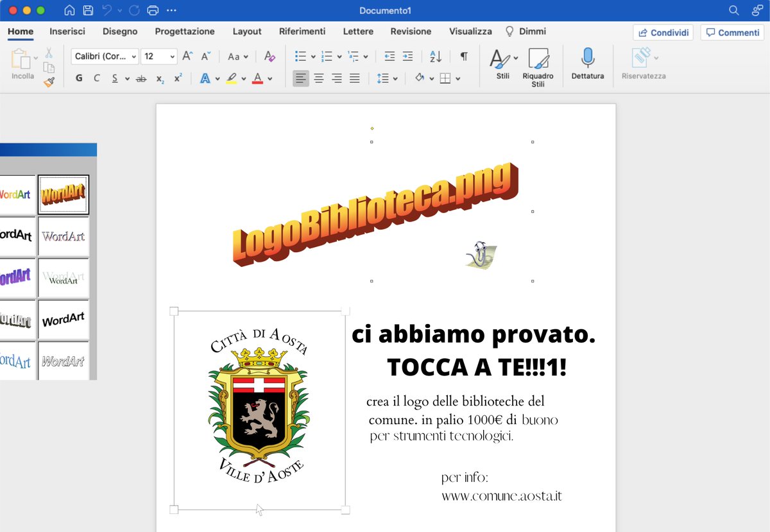Expand the bullet list dropdown arrow
This screenshot has width=770, height=532.
(313, 56)
